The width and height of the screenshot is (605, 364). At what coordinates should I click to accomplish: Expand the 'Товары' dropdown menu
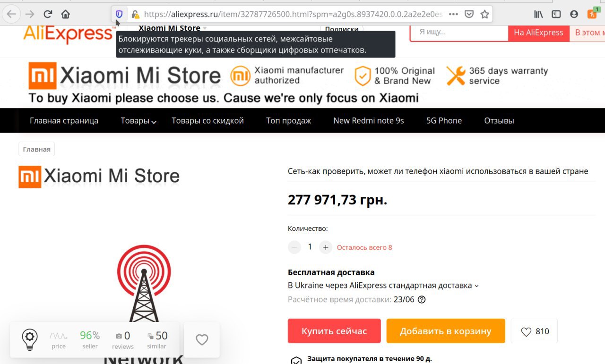coord(138,120)
